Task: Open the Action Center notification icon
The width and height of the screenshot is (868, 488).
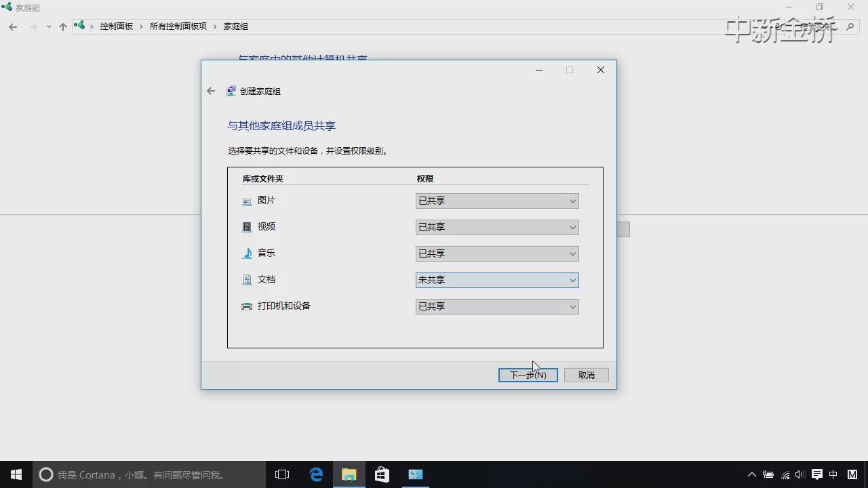Action: coord(817,474)
